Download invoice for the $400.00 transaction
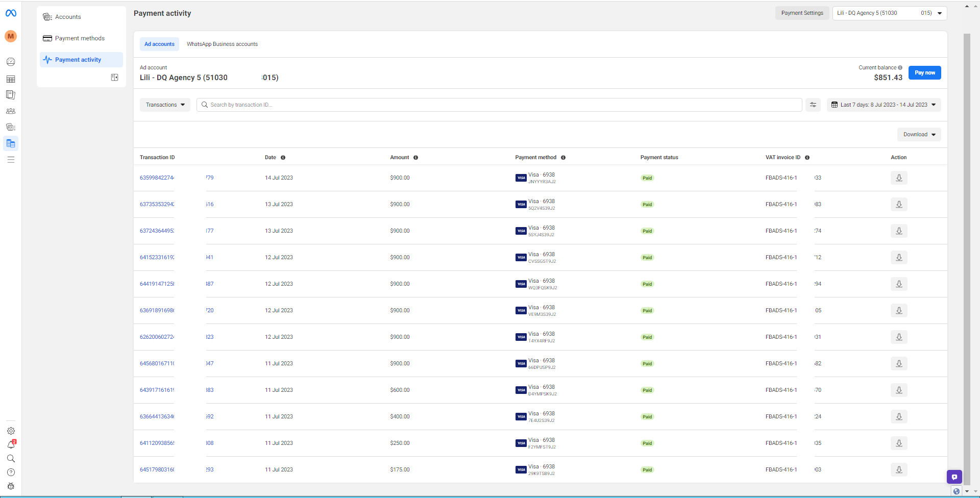The width and height of the screenshot is (980, 498). [899, 417]
